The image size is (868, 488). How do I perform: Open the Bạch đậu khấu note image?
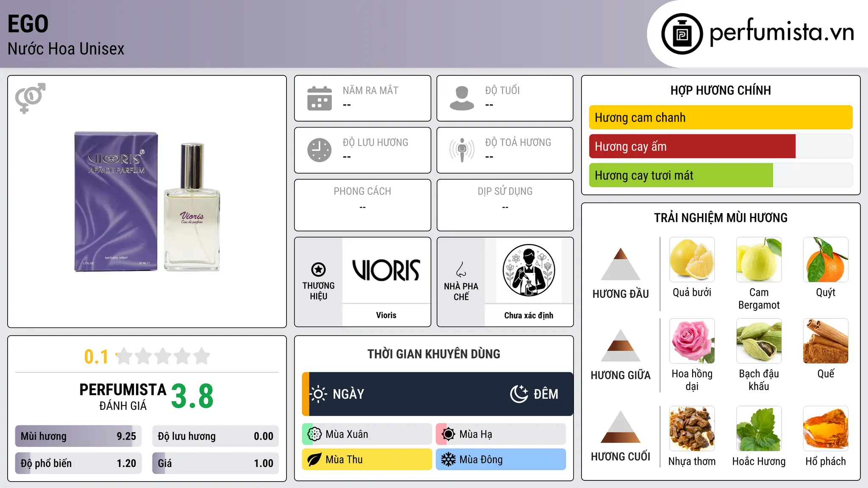pyautogui.click(x=759, y=341)
